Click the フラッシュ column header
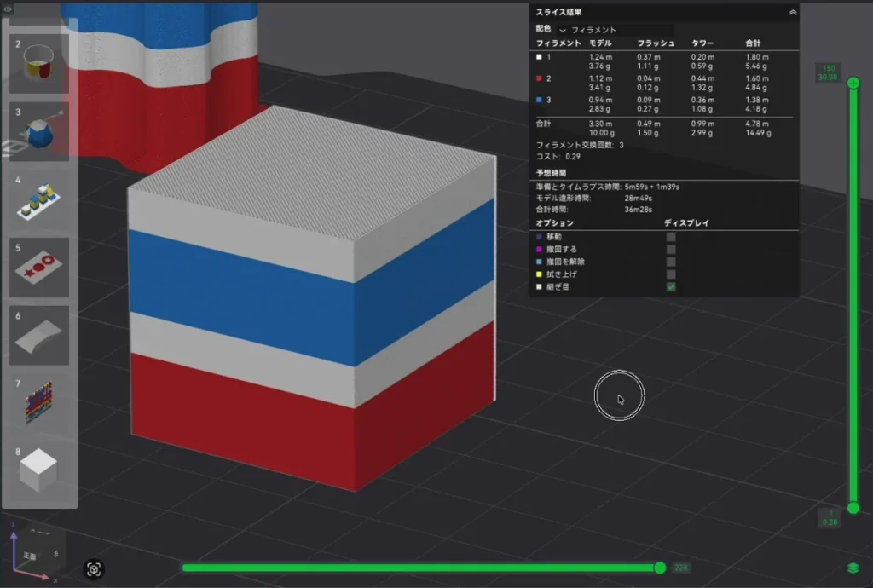Viewport: 873px width, 588px height. [x=656, y=43]
